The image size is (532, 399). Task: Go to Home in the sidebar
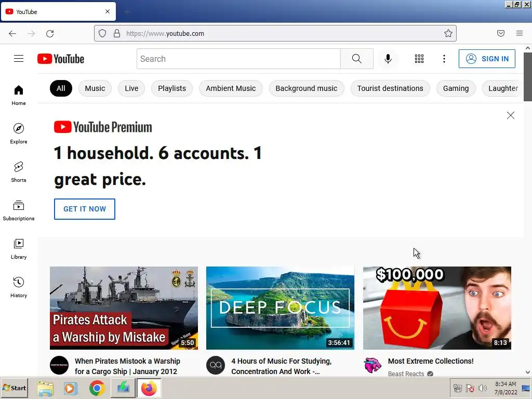click(19, 96)
